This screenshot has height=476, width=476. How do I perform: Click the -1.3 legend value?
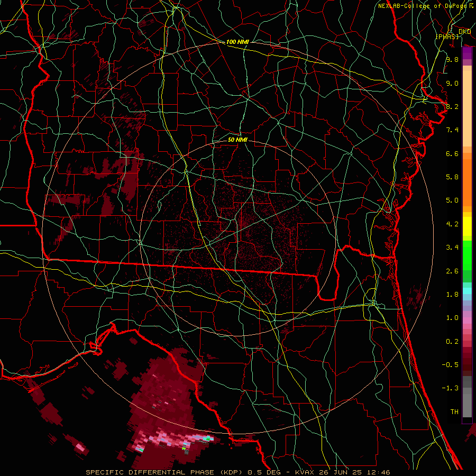450,388
